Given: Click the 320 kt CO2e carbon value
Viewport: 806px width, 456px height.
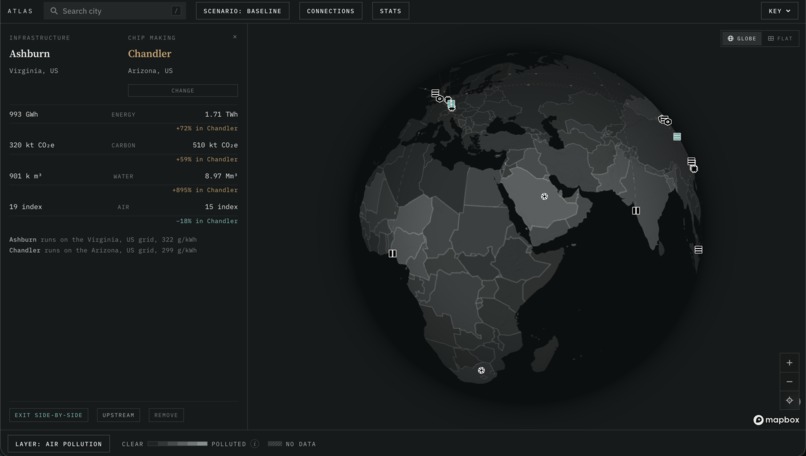Looking at the screenshot, I should click(32, 145).
